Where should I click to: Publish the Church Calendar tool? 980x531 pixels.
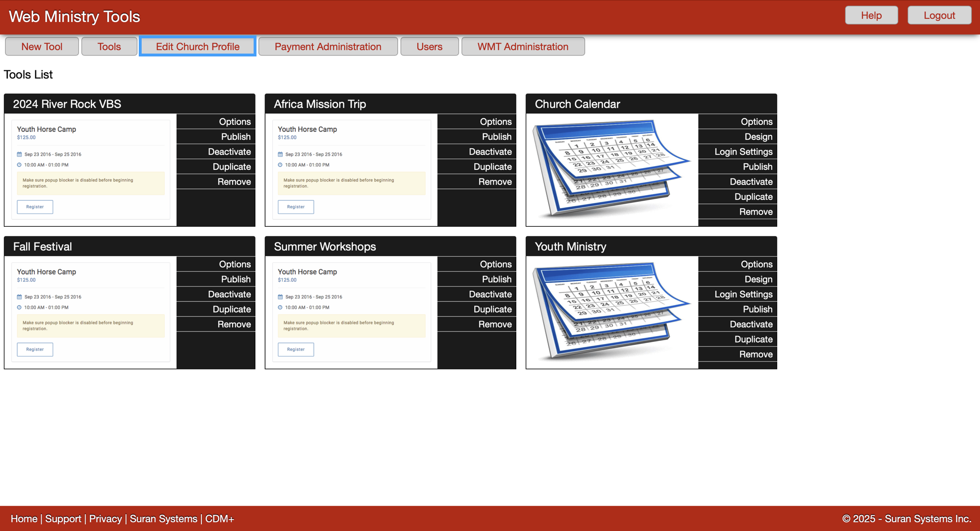click(x=757, y=166)
